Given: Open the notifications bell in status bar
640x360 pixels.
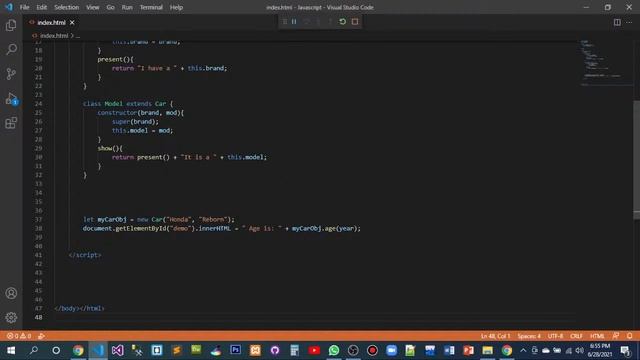Looking at the screenshot, I should (629, 336).
